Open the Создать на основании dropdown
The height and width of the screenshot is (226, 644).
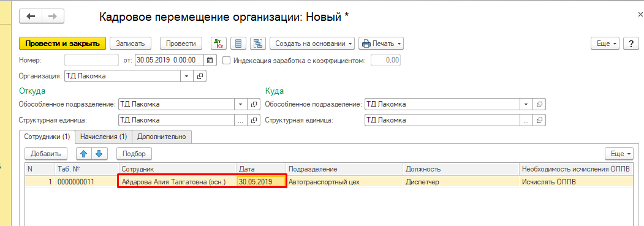coord(312,43)
